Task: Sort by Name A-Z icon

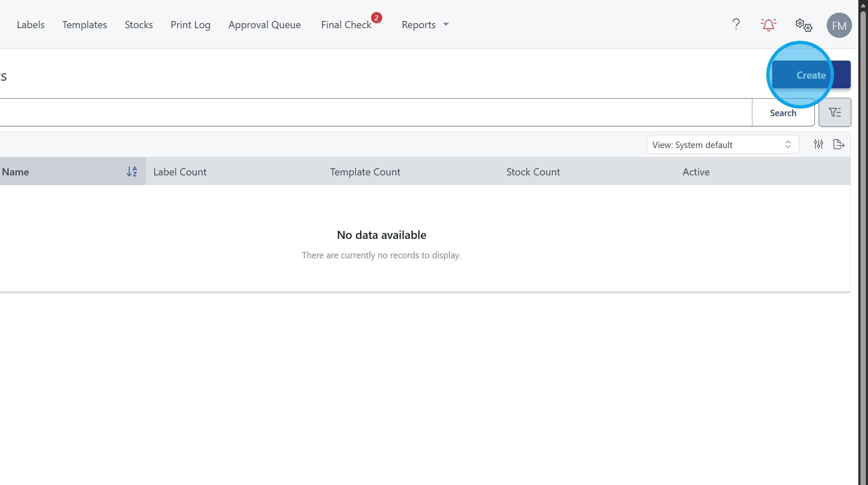Action: click(132, 172)
